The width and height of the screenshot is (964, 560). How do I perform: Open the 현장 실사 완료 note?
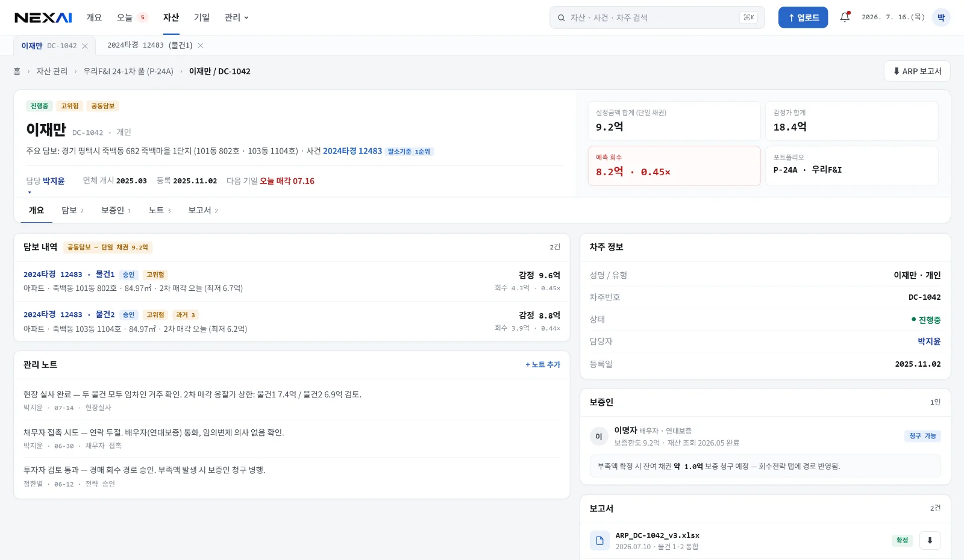tap(292, 400)
